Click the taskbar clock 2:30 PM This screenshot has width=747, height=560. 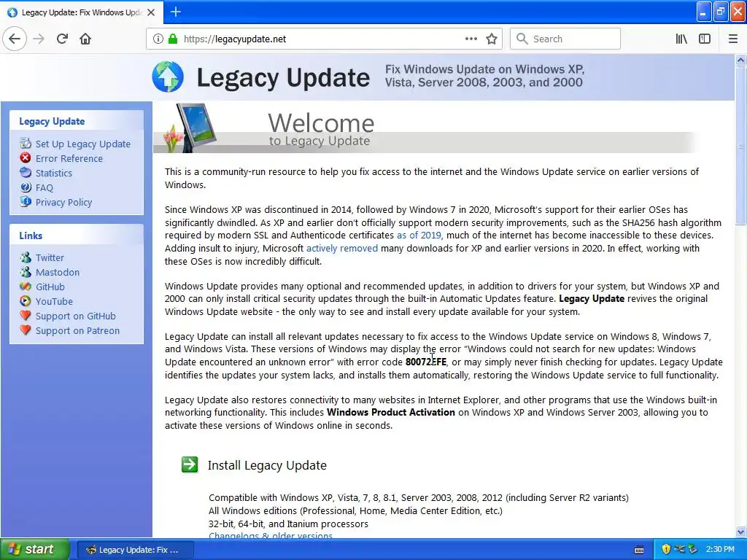[x=720, y=550]
